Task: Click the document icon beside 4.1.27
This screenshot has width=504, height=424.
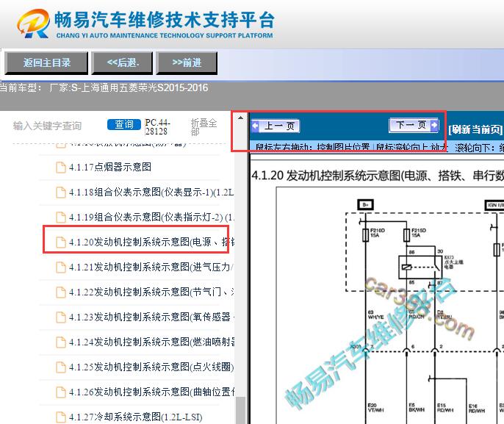Action: (61, 417)
